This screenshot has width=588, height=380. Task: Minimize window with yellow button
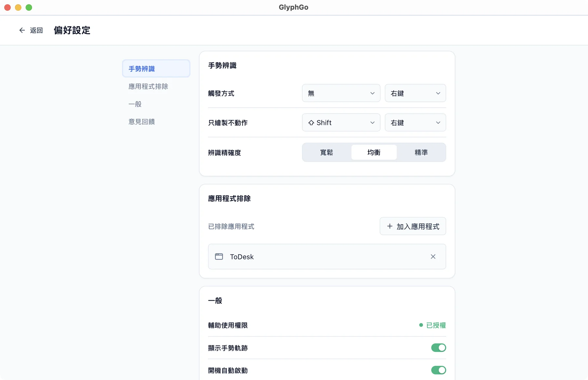tap(18, 7)
